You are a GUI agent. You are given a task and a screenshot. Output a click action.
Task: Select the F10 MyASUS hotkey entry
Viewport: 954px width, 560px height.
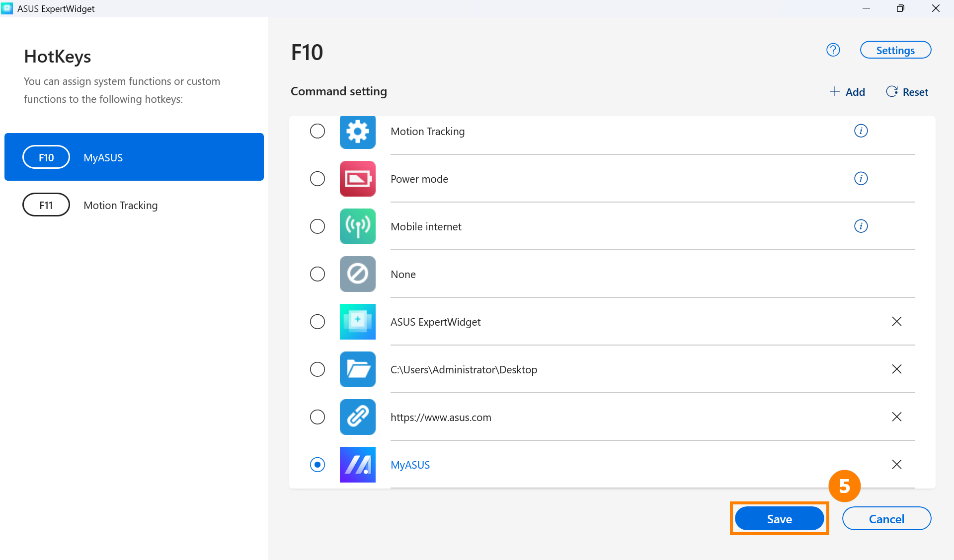tap(134, 157)
